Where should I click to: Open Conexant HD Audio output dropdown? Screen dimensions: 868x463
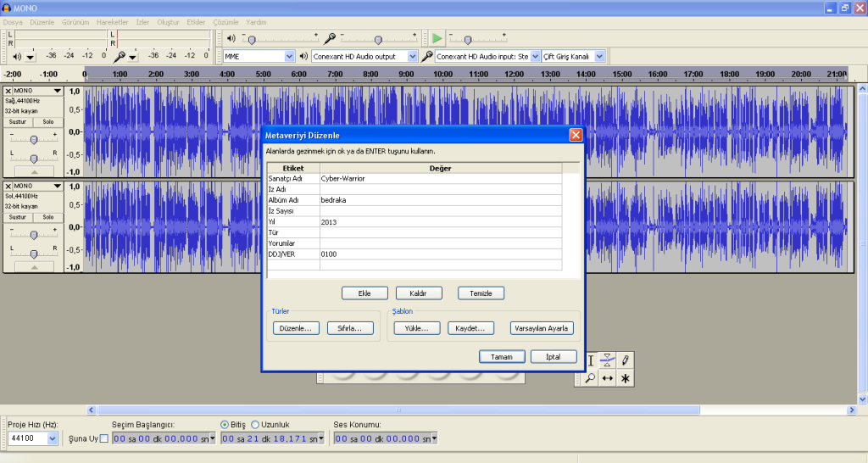pyautogui.click(x=412, y=57)
